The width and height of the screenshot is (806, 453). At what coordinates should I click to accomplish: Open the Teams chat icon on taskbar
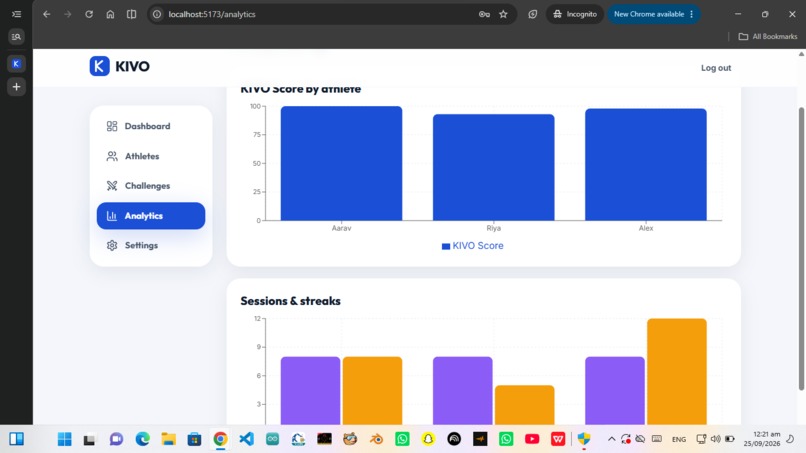pyautogui.click(x=116, y=439)
